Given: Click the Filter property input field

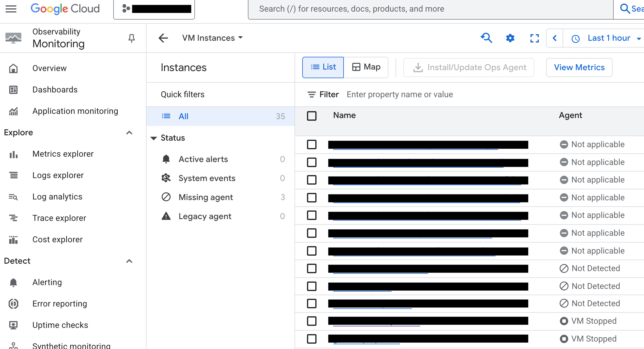Looking at the screenshot, I should coord(399,95).
